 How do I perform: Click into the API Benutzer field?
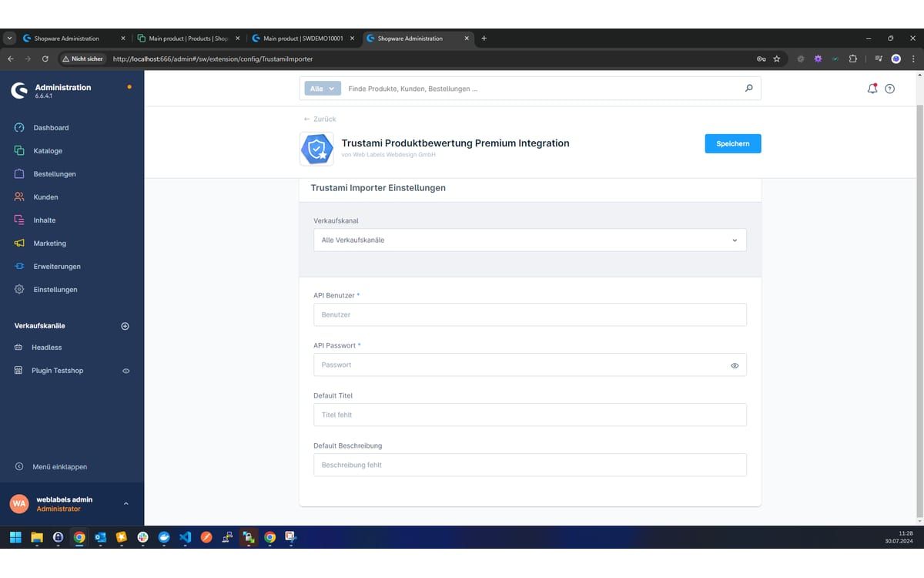[x=530, y=314]
